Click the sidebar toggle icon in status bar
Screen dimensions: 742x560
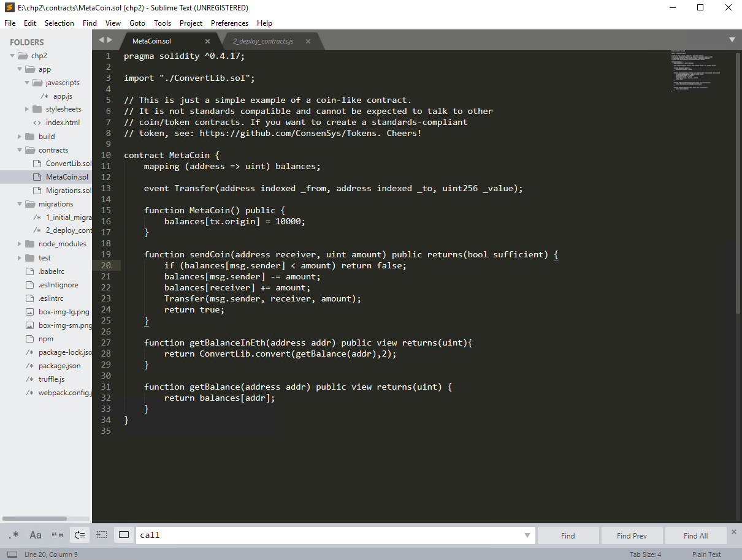pos(12,554)
